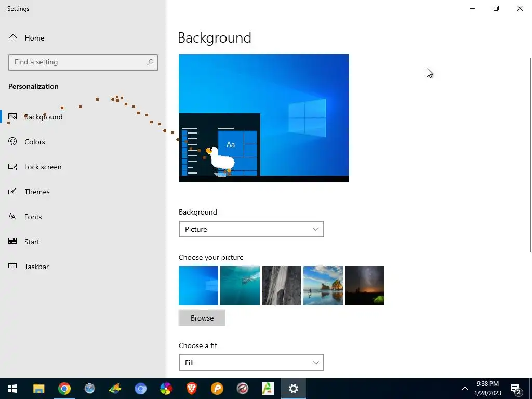Choose the night sky tent wallpaper thumbnail
The width and height of the screenshot is (532, 399).
tap(365, 286)
